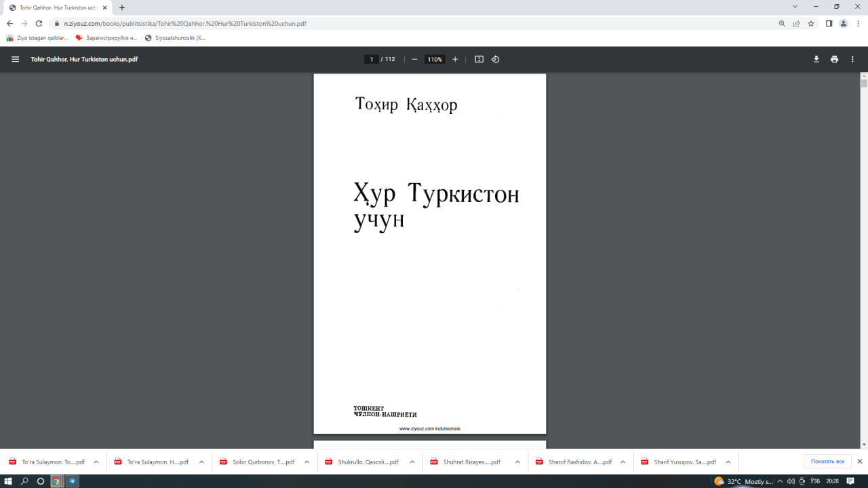The width and height of the screenshot is (868, 488).
Task: Open Sobir Qurbonov download item
Action: [256, 462]
